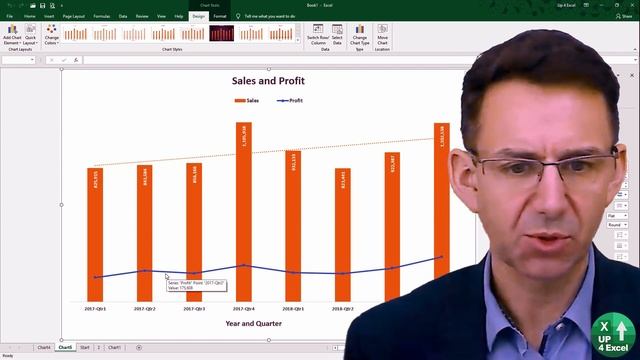640x360 pixels.
Task: Click the Open folder icon in Quick Access toolbar
Action: (33, 5)
